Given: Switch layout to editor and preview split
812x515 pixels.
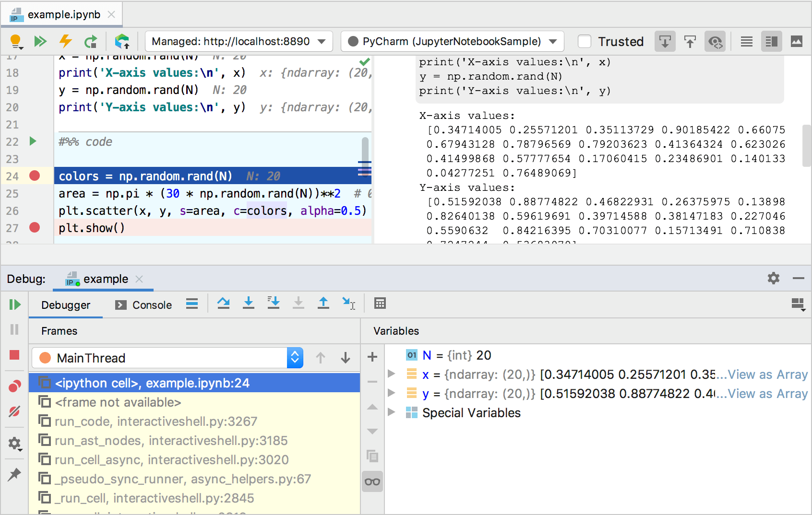Looking at the screenshot, I should pyautogui.click(x=771, y=41).
